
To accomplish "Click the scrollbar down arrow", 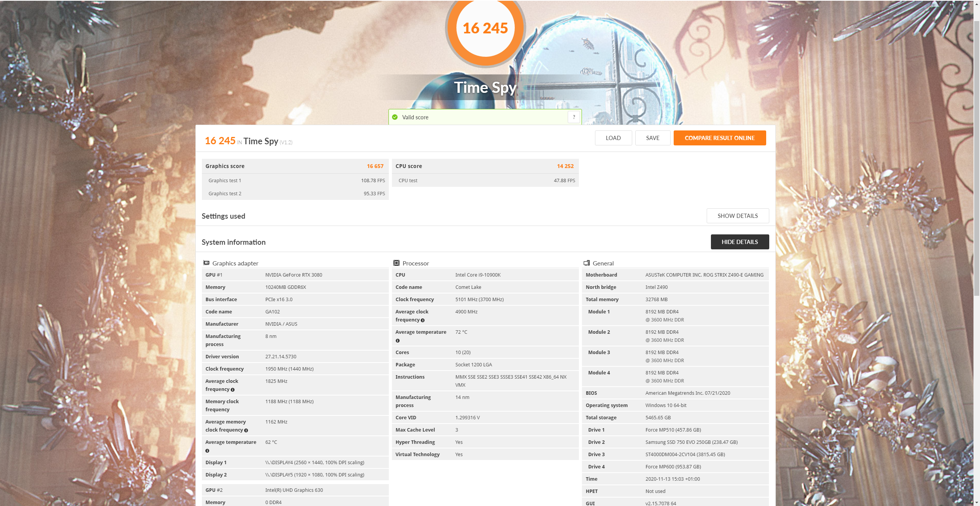I will (977, 503).
